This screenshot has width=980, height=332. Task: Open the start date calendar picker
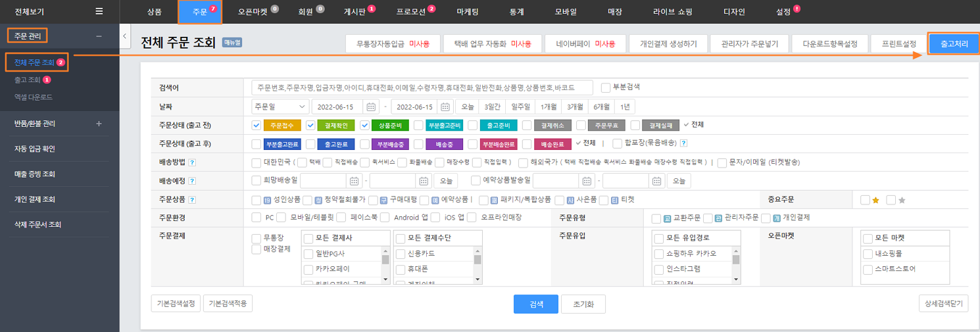372,107
